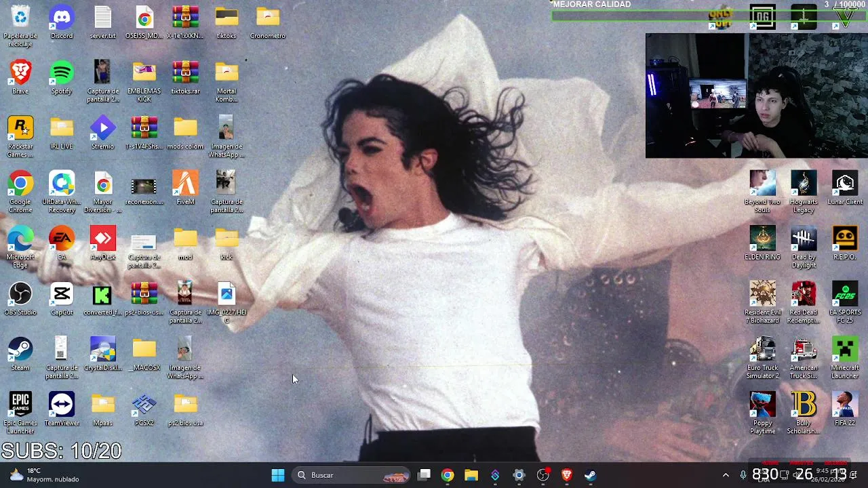Select the ps2-bios-us archive file
Image resolution: width=868 pixels, height=488 pixels.
144,299
